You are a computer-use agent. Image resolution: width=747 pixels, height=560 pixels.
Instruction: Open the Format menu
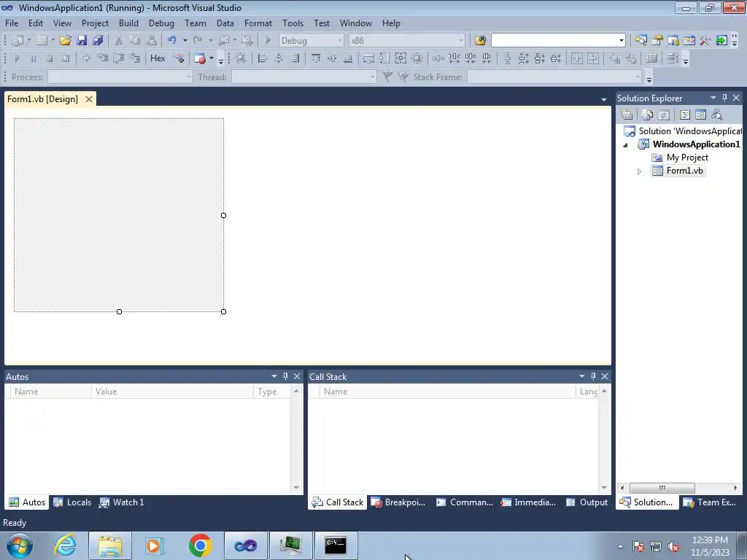pos(258,23)
